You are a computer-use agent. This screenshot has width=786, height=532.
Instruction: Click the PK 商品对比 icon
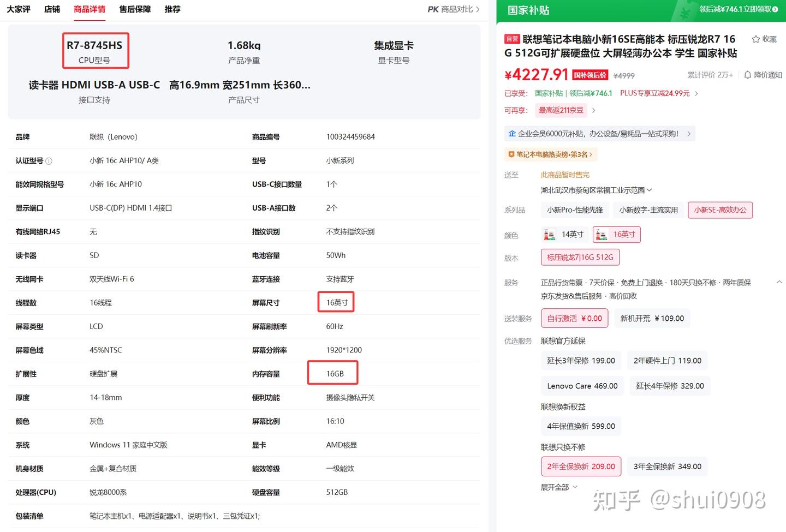tap(433, 9)
